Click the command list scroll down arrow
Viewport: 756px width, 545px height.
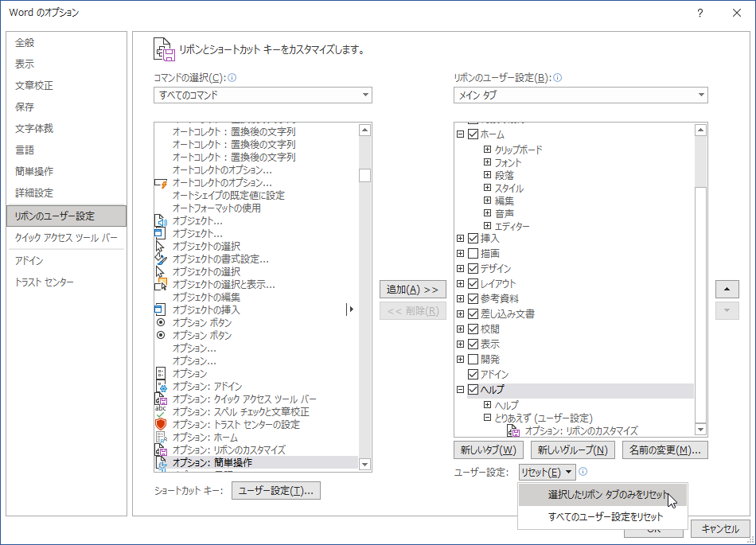tap(365, 465)
